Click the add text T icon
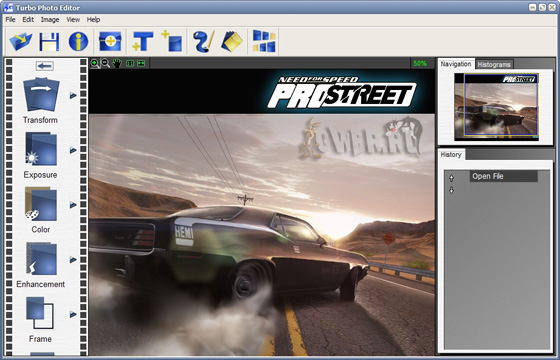Screen dimensions: 560x360 coord(143,41)
